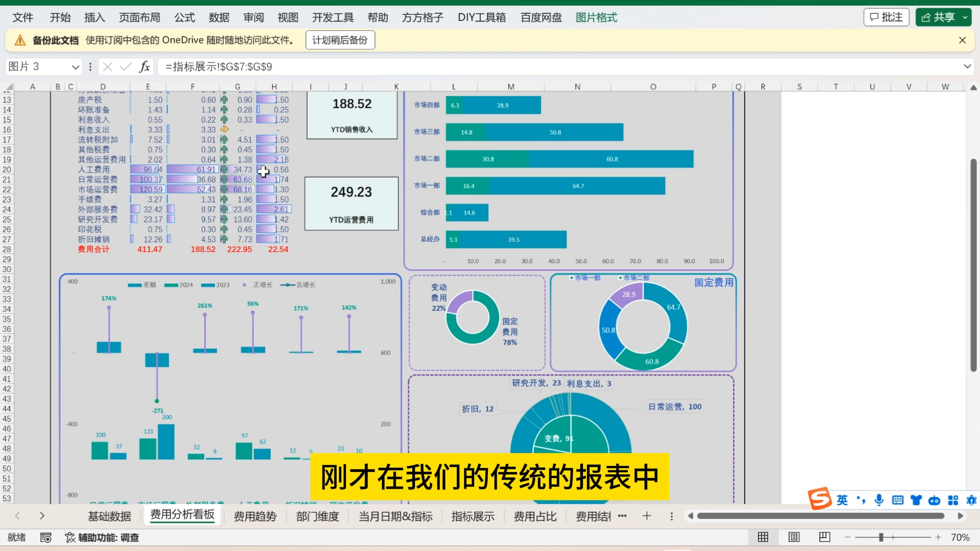
Task: Click the 人工费用 row label
Action: pyautogui.click(x=93, y=169)
